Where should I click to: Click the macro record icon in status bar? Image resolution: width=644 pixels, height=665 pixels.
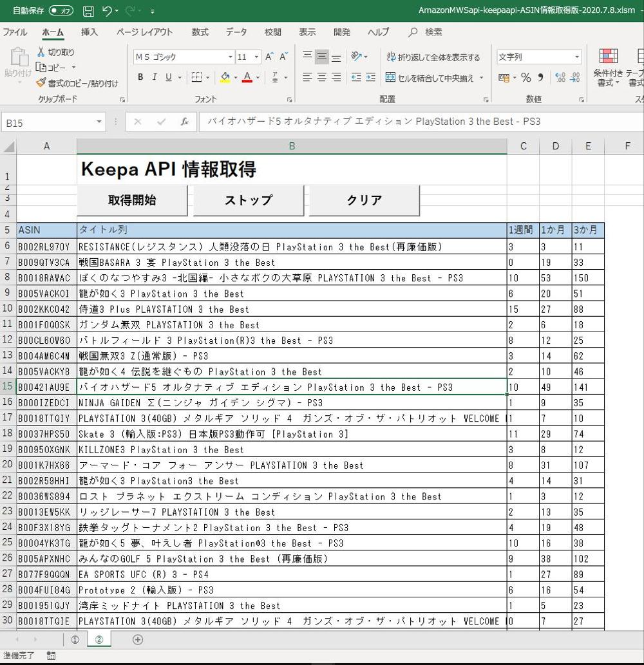pyautogui.click(x=51, y=656)
